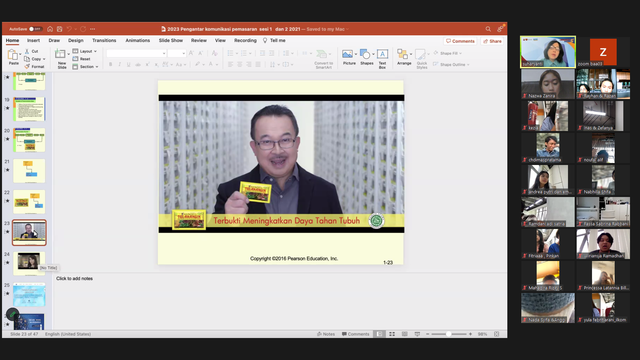Open the Slide Show ribbon tab
The image size is (640, 360).
pos(171,40)
